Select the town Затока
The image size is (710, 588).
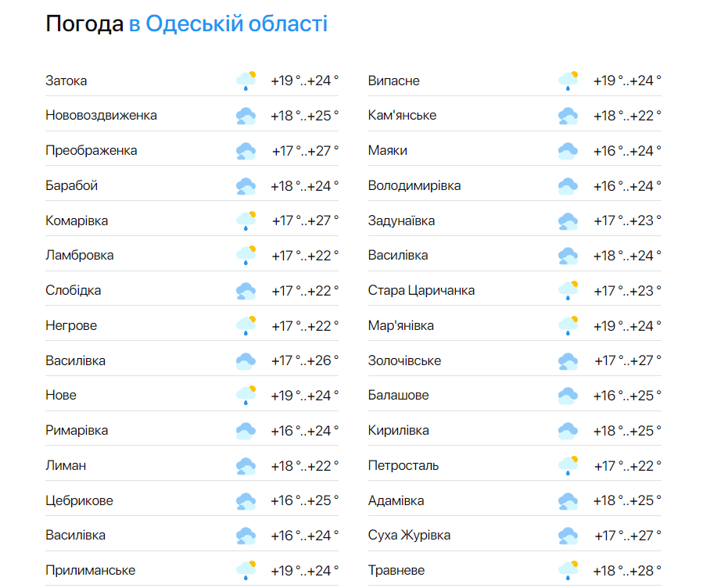click(63, 80)
